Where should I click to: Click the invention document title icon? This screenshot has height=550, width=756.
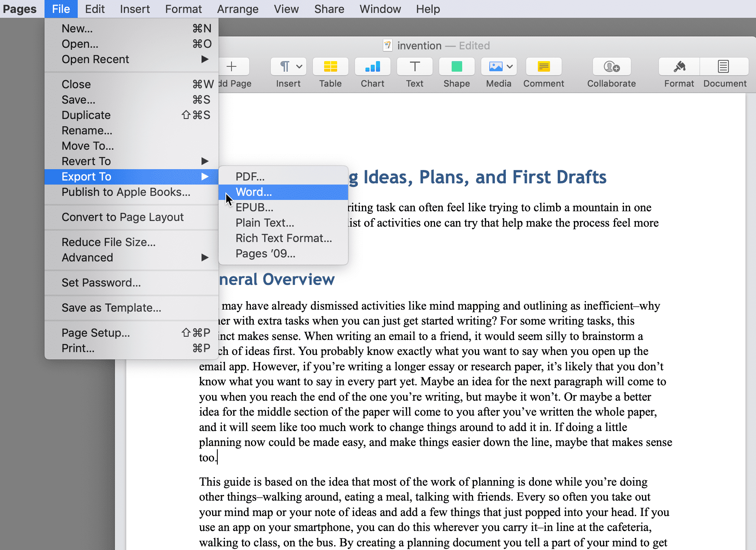click(387, 45)
